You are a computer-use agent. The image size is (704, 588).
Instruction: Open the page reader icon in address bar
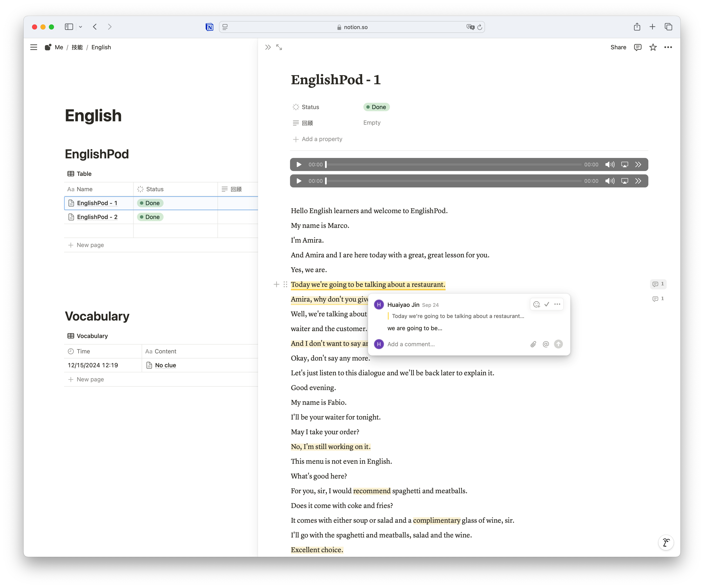coord(225,27)
